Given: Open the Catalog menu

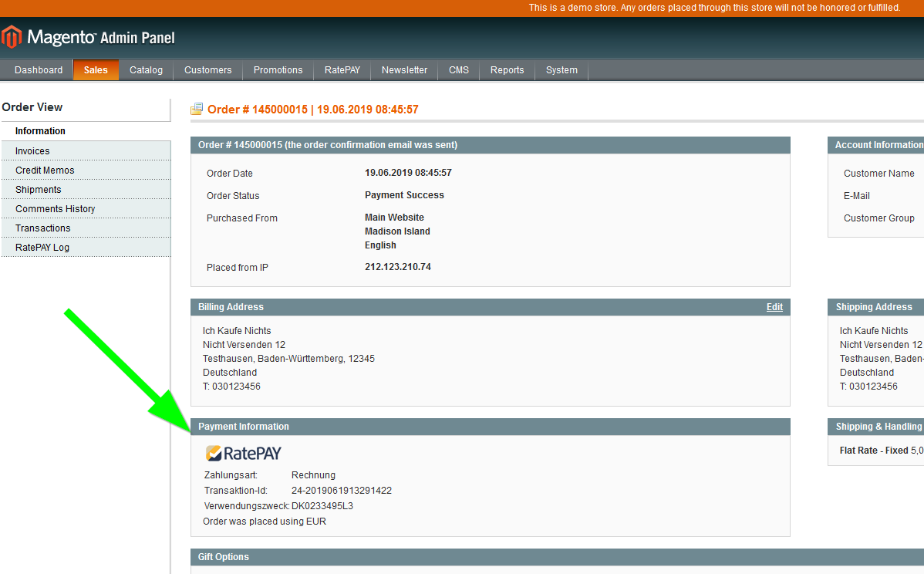Looking at the screenshot, I should (146, 70).
